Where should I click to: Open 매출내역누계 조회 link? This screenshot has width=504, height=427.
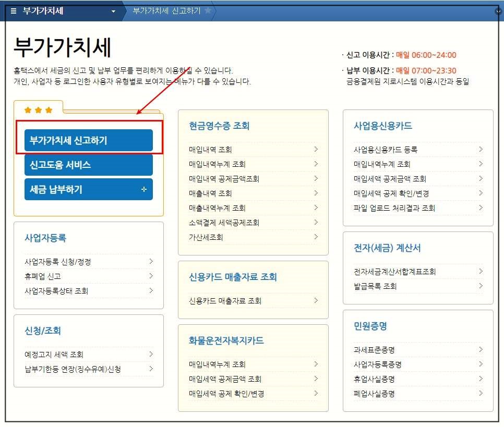coord(217,208)
